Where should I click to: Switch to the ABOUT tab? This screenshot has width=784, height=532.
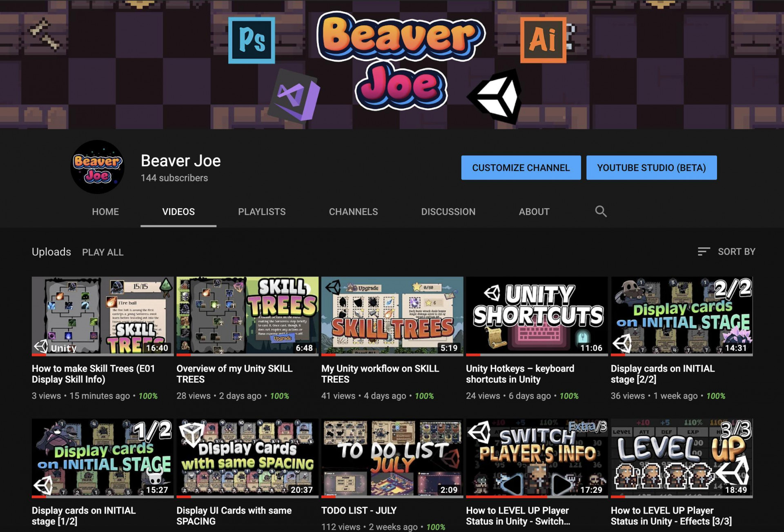point(534,211)
